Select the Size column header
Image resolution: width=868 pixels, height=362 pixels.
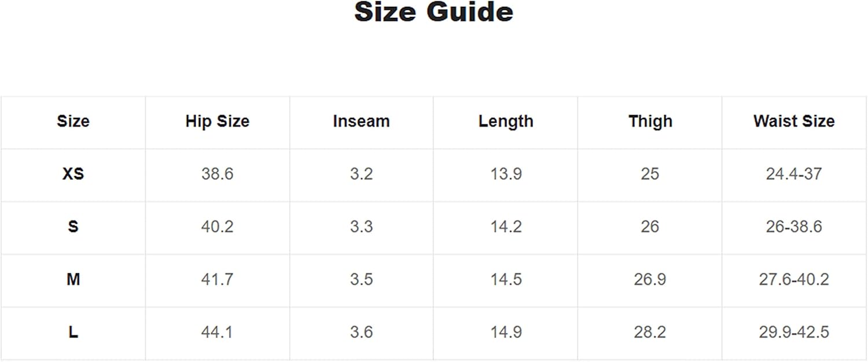[x=73, y=121]
